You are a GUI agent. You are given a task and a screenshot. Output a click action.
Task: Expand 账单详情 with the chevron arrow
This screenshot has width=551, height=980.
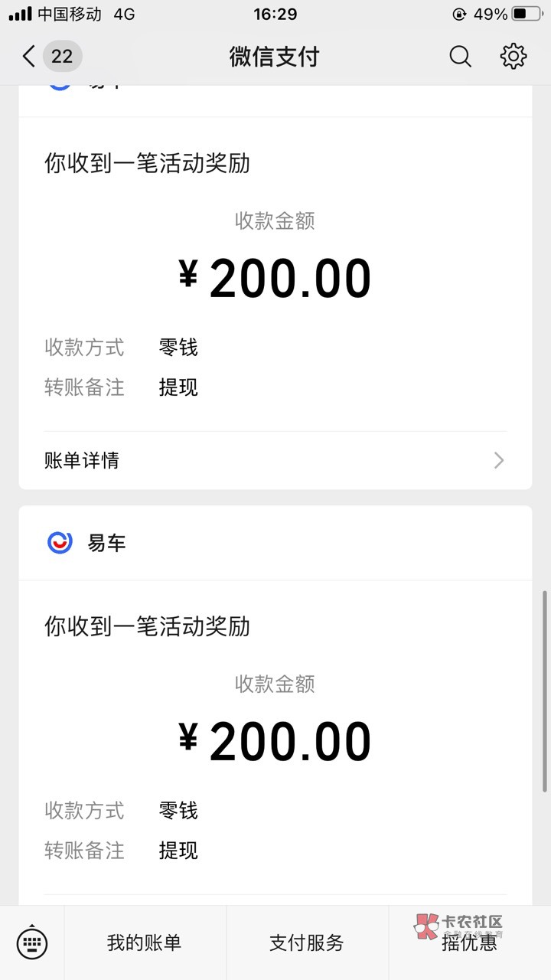(499, 460)
